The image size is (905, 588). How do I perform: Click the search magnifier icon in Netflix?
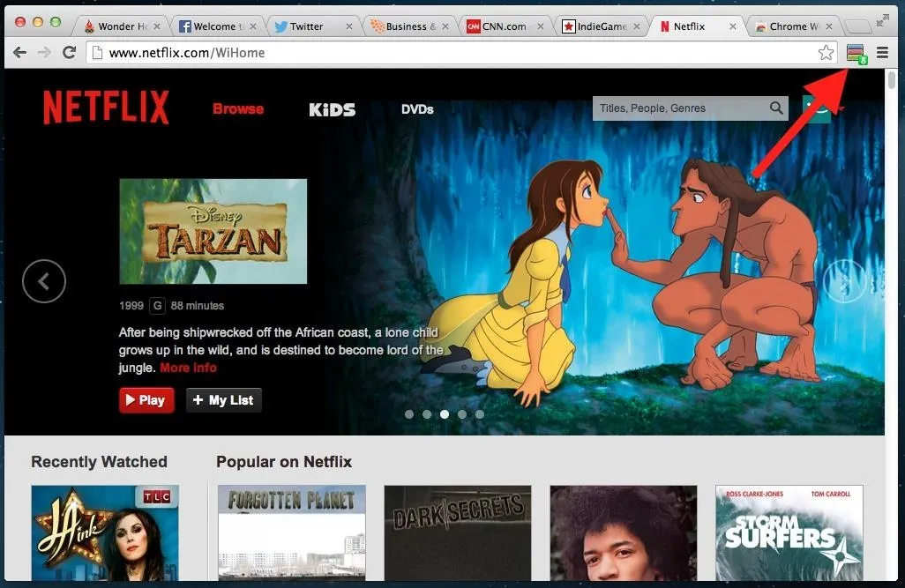click(x=776, y=108)
